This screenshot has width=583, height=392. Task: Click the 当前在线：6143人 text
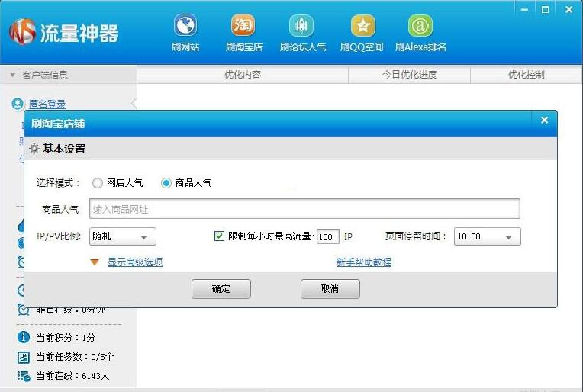(x=72, y=376)
